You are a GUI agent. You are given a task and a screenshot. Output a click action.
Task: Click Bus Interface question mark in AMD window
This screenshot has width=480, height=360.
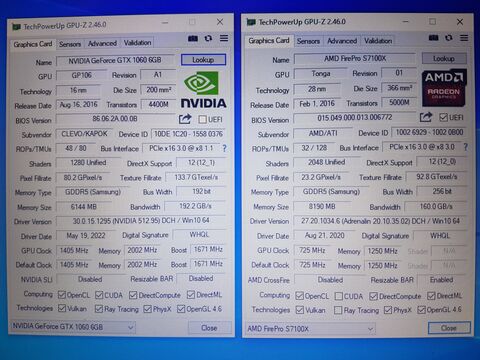465,147
